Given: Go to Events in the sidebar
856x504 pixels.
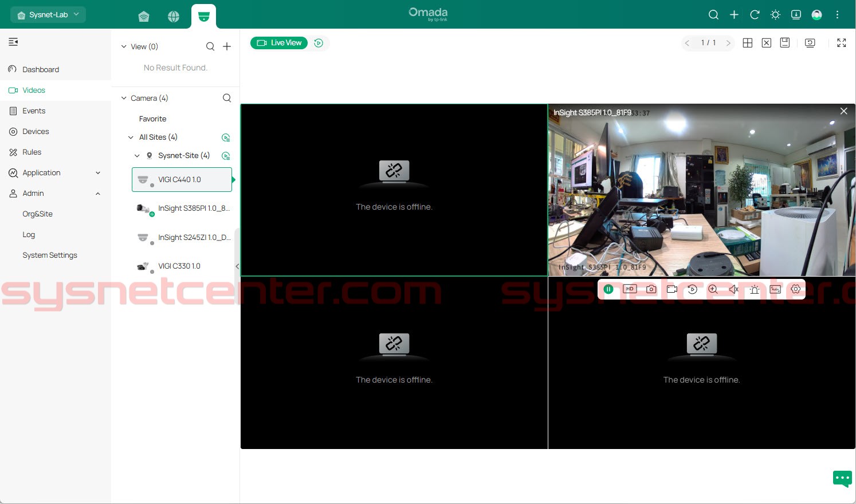Looking at the screenshot, I should tap(34, 111).
